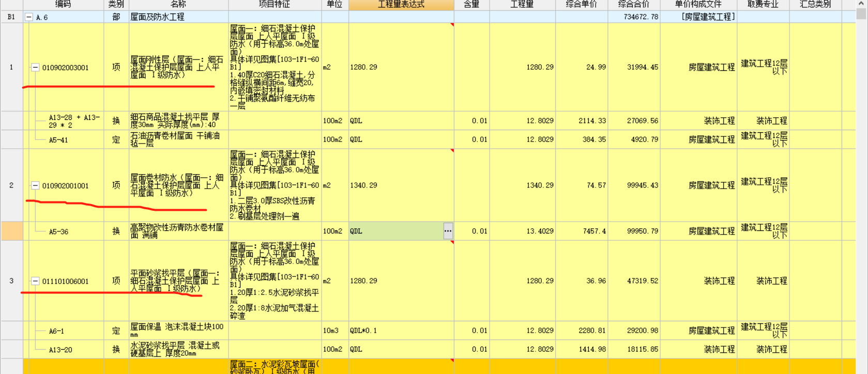Click total price 18115.85 cell
This screenshot has height=374, width=868.
[x=634, y=349]
